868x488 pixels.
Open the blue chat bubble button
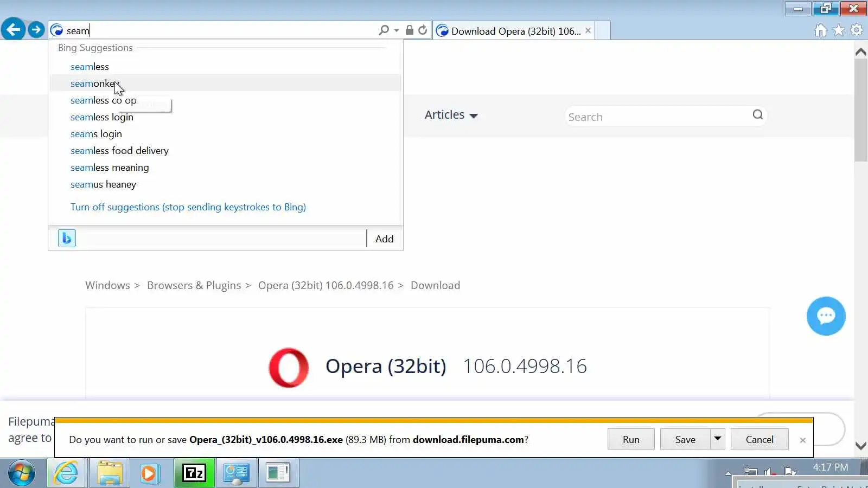point(826,316)
